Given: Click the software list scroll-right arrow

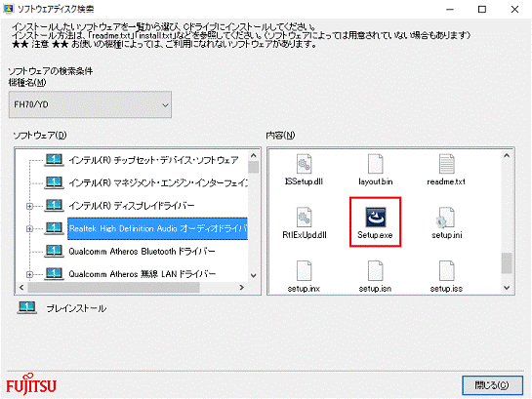Looking at the screenshot, I should (241, 288).
